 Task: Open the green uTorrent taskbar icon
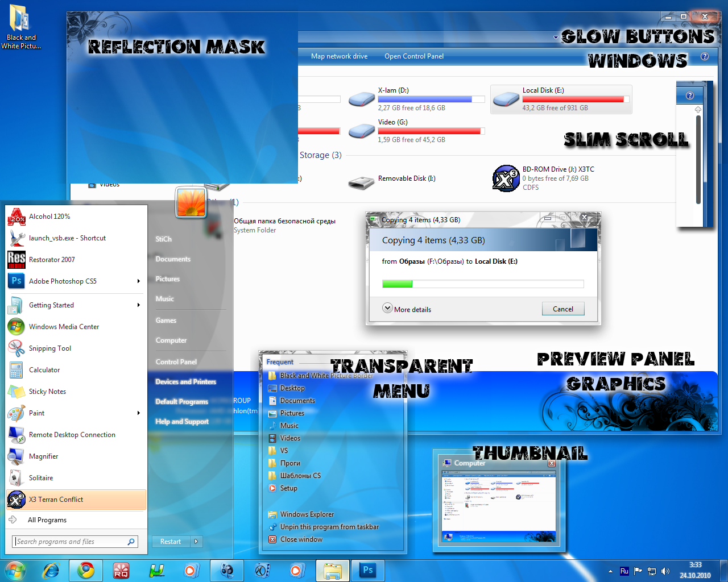coord(156,570)
